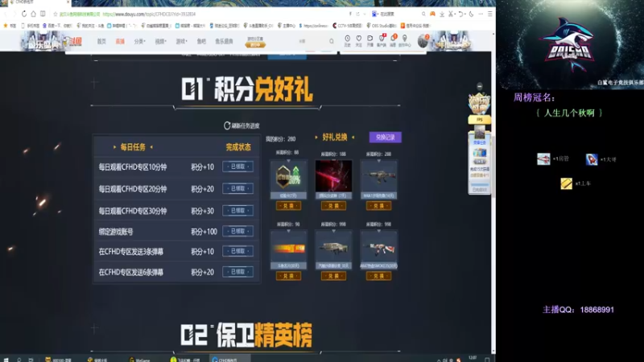Open the start-broadcast camera icon
Image resolution: width=644 pixels, height=362 pixels.
(370, 40)
